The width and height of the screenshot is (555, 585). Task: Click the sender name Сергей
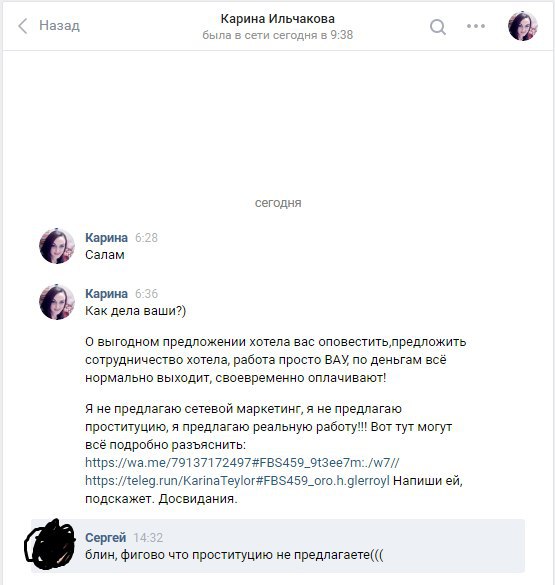tap(106, 538)
